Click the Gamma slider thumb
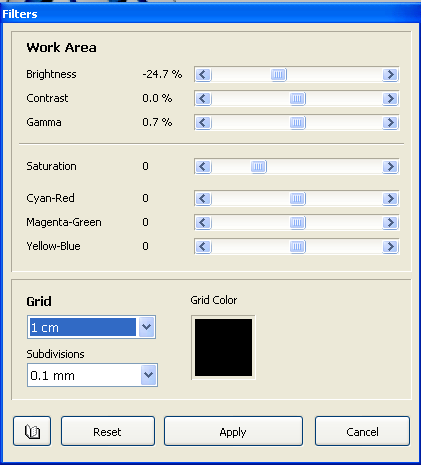This screenshot has width=421, height=465. point(298,123)
